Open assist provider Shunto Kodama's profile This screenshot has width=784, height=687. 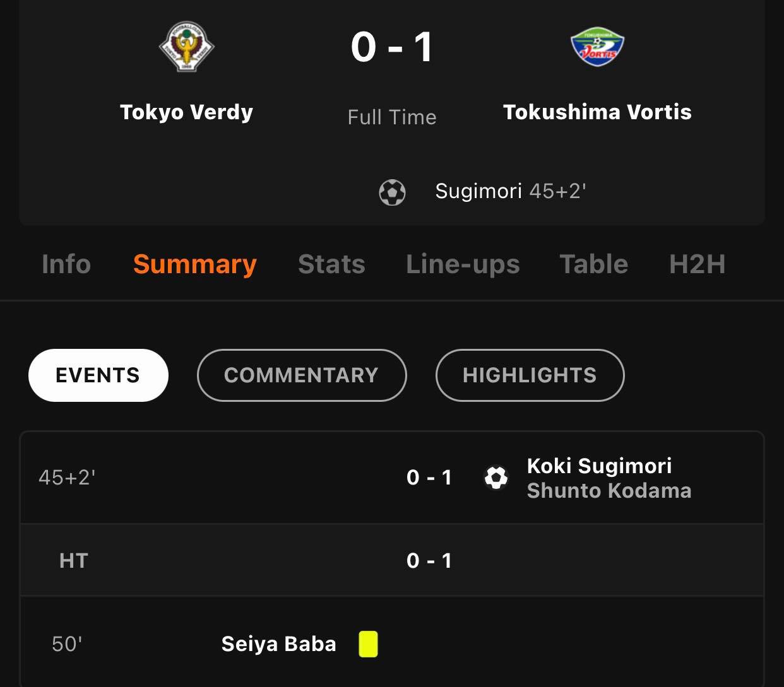click(x=609, y=491)
